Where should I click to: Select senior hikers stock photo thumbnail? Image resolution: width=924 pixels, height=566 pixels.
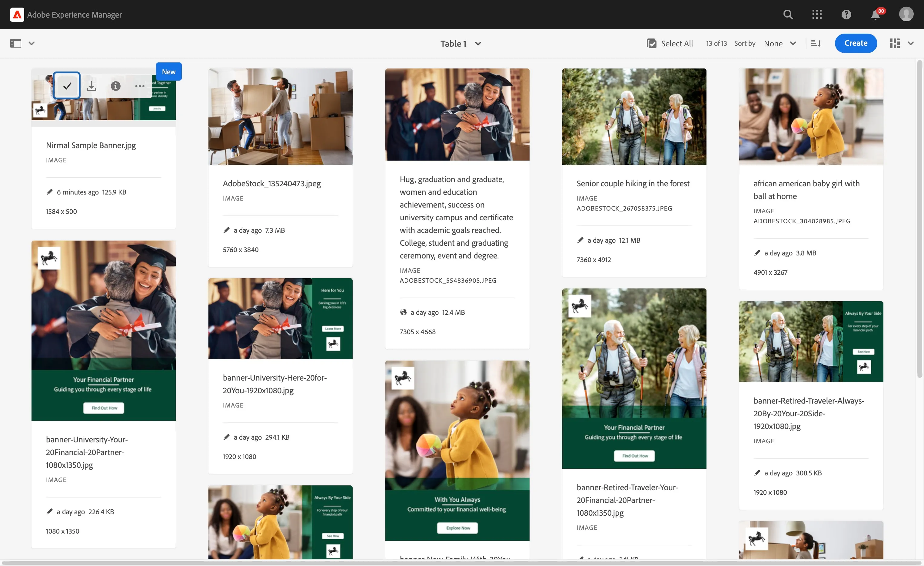click(634, 117)
